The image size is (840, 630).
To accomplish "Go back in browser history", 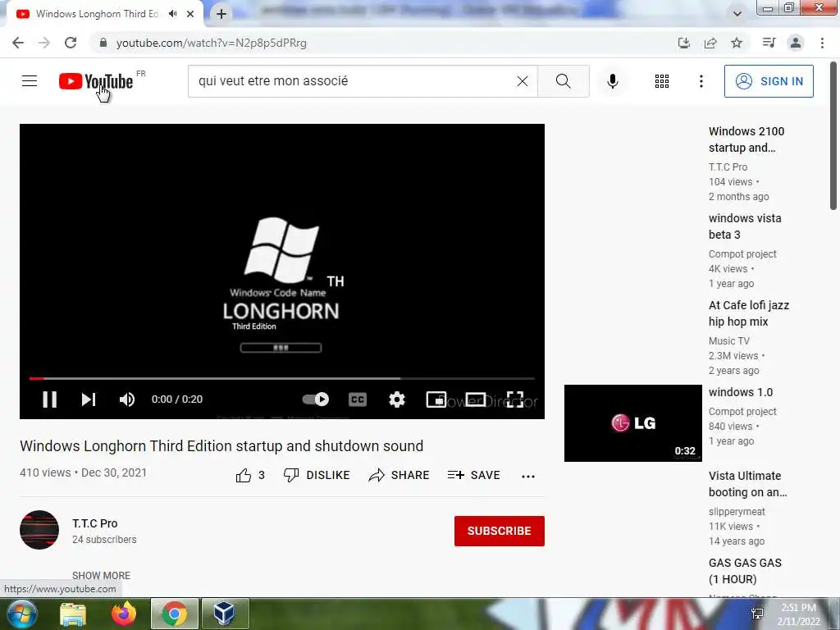I will click(x=18, y=43).
